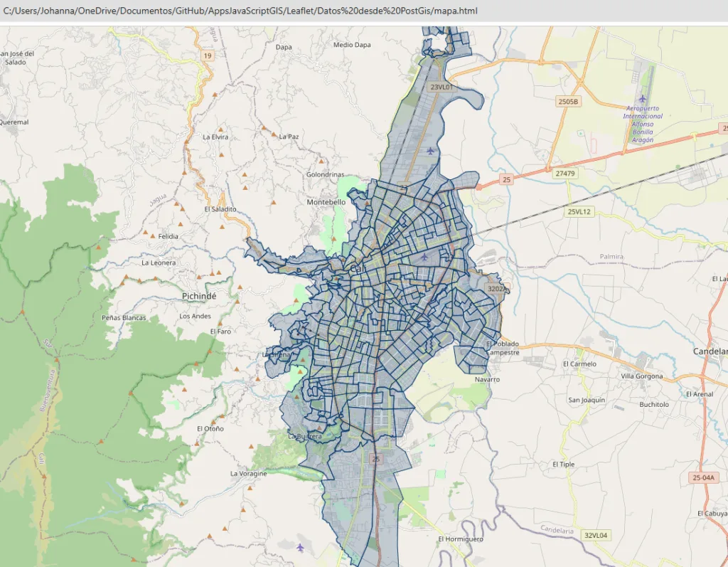Click the 25 shield south of La Buitrera
This screenshot has width=728, height=567.
(375, 459)
